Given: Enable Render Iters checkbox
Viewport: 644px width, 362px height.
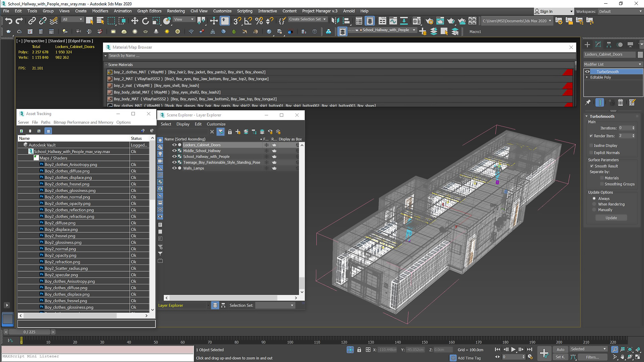Looking at the screenshot, I should tap(591, 136).
